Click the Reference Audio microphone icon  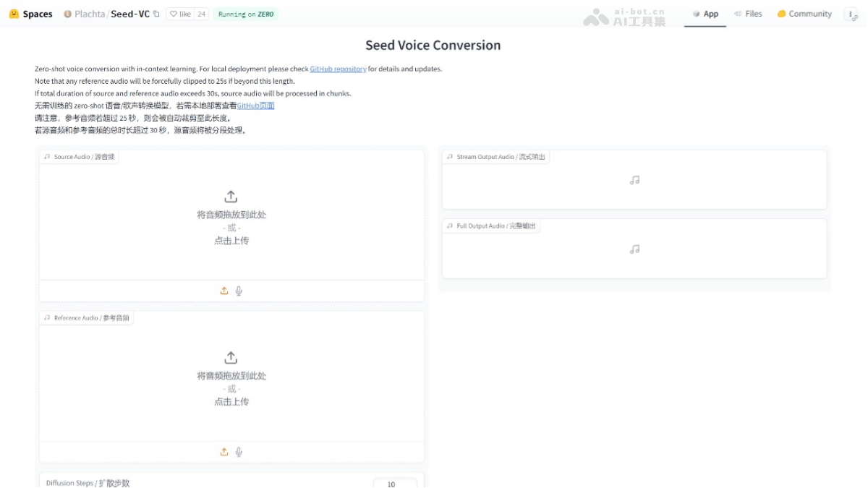pos(239,451)
